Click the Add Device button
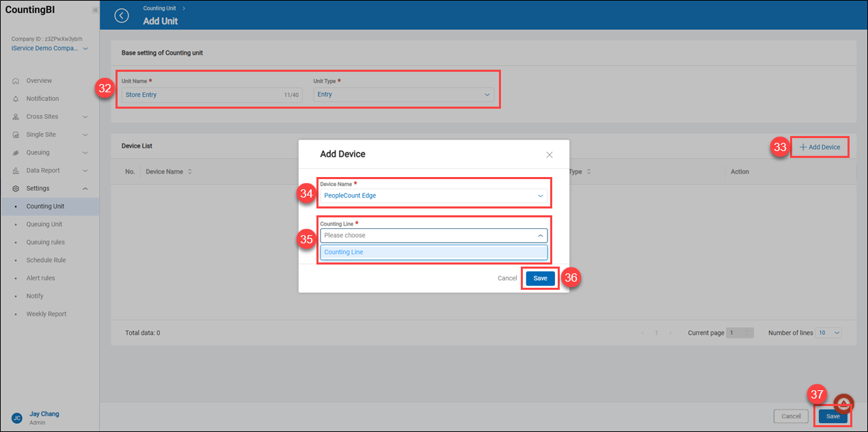Screen dimensions: 868x432 819,147
